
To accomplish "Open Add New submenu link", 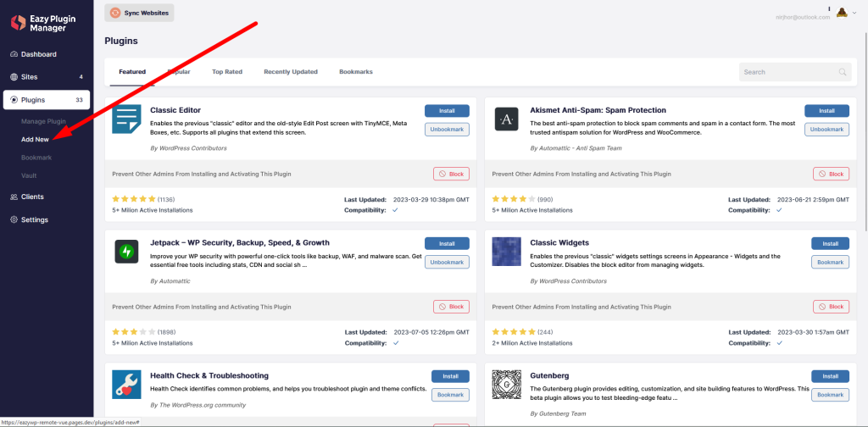I will tap(35, 140).
